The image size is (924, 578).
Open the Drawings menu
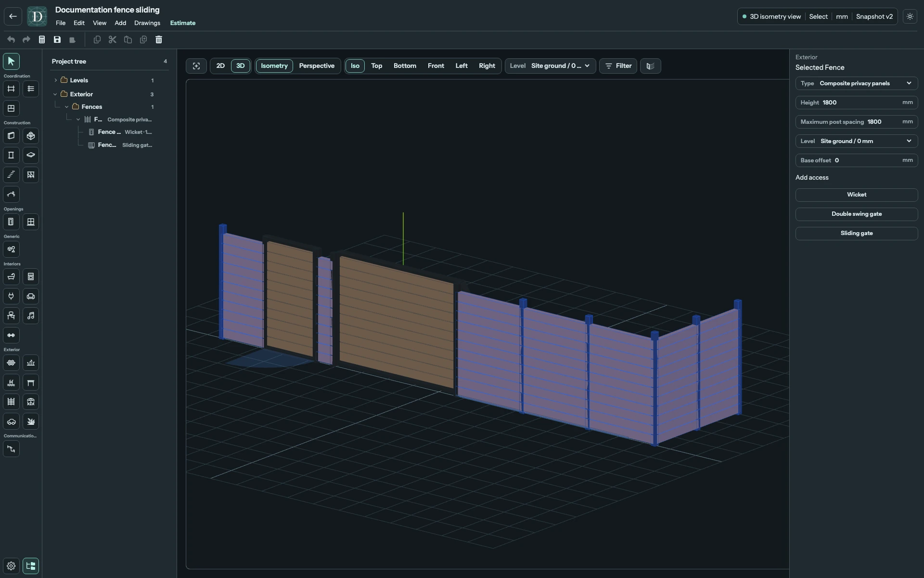click(147, 23)
